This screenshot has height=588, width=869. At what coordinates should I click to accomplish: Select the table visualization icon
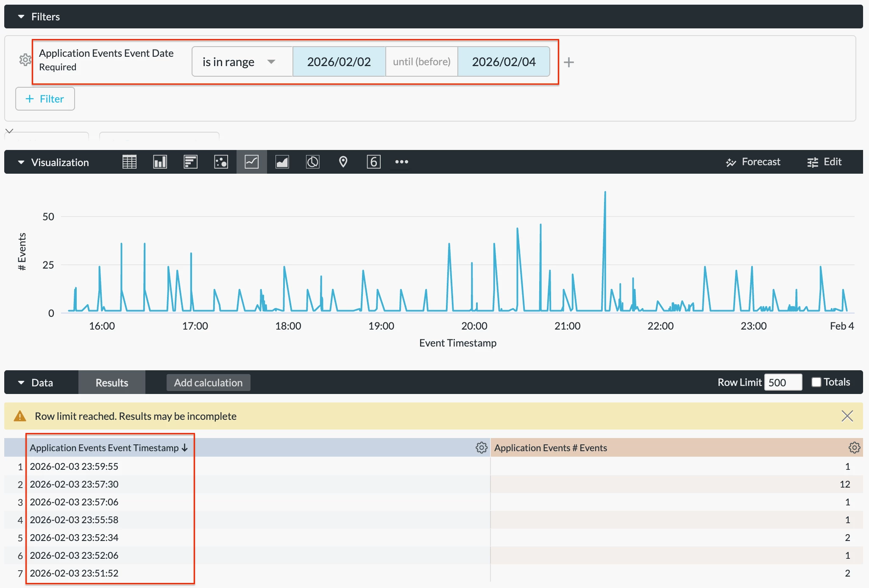point(129,162)
